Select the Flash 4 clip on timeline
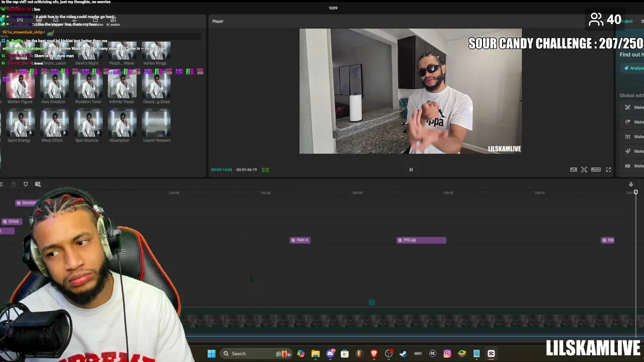This screenshot has height=362, width=644. 300,240
